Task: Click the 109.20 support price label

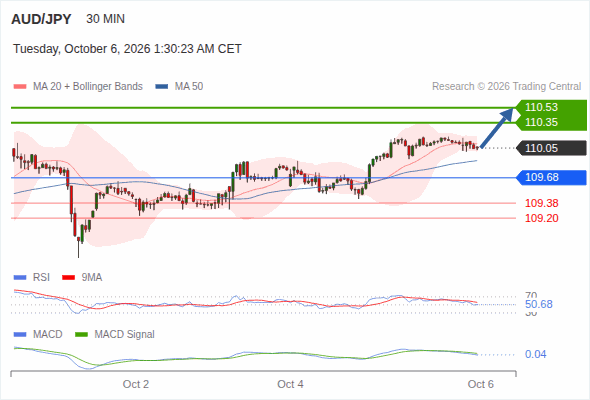Action: click(541, 218)
